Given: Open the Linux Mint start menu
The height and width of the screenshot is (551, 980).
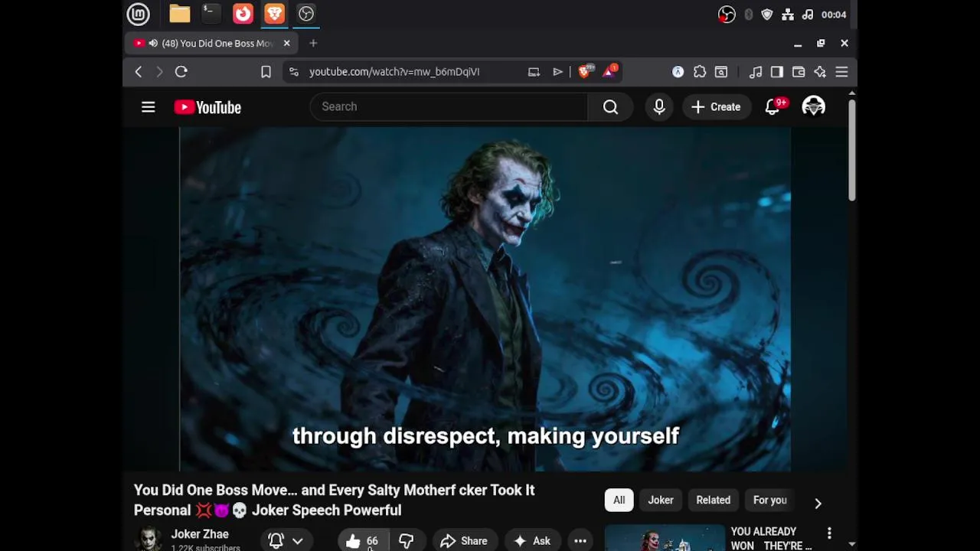Looking at the screenshot, I should point(139,14).
